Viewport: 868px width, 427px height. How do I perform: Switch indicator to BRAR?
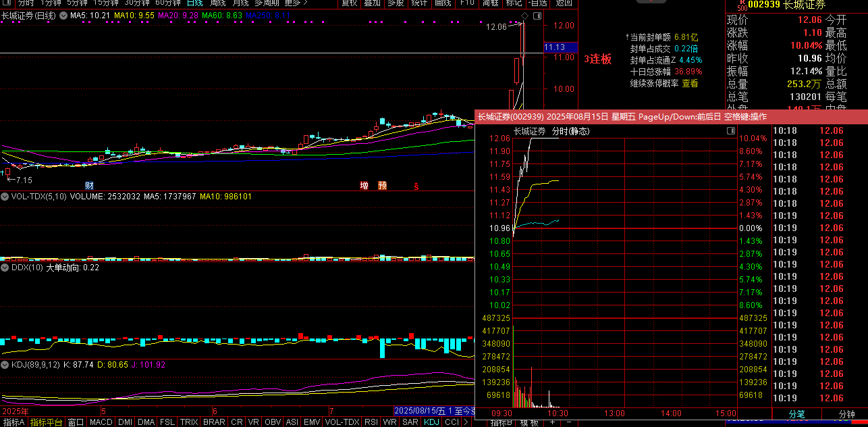point(214,422)
